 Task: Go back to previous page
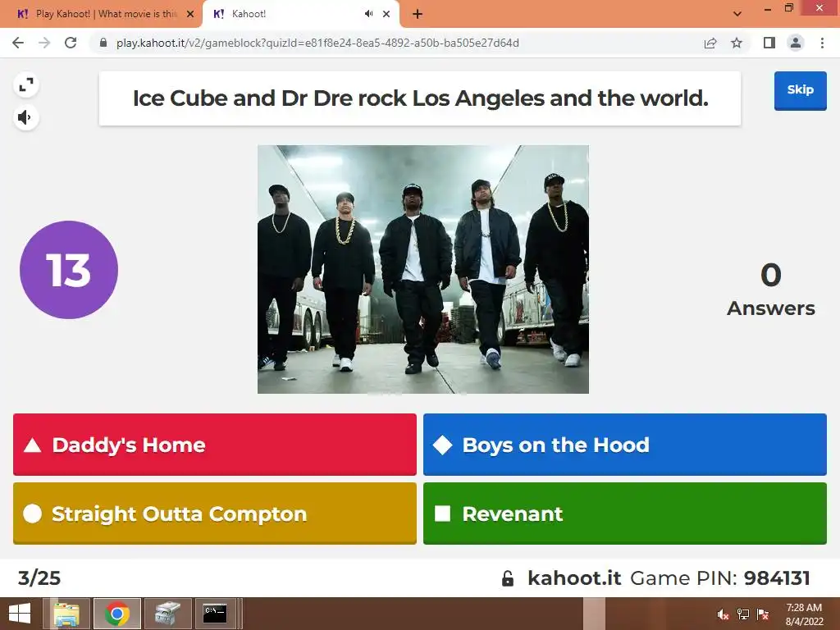click(x=18, y=43)
